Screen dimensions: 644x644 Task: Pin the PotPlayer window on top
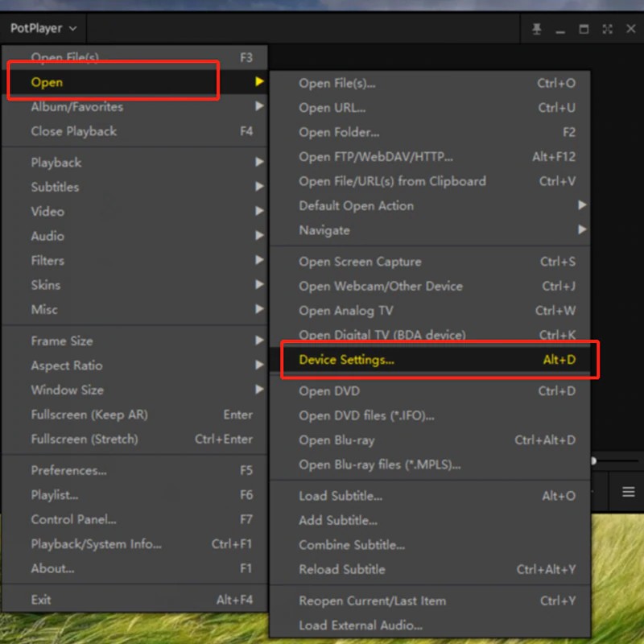coord(537,29)
